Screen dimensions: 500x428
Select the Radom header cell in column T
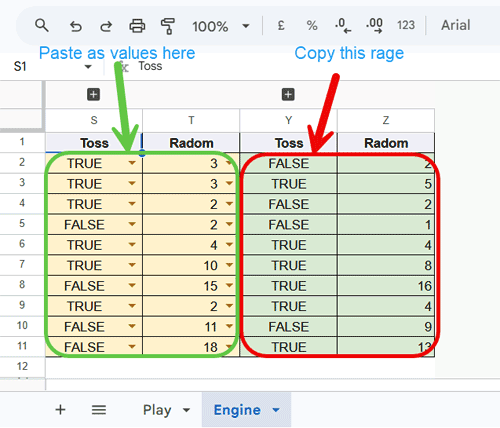click(191, 143)
